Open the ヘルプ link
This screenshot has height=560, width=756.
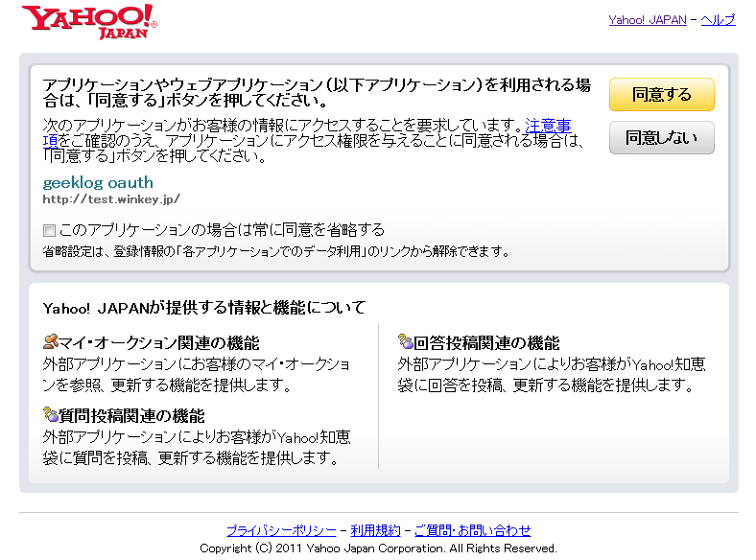point(718,19)
